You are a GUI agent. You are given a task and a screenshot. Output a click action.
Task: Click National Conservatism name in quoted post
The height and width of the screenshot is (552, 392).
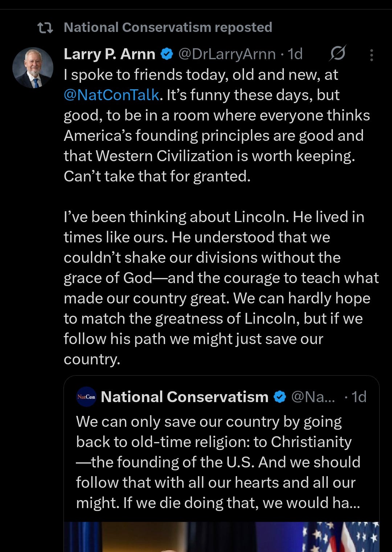pos(184,397)
